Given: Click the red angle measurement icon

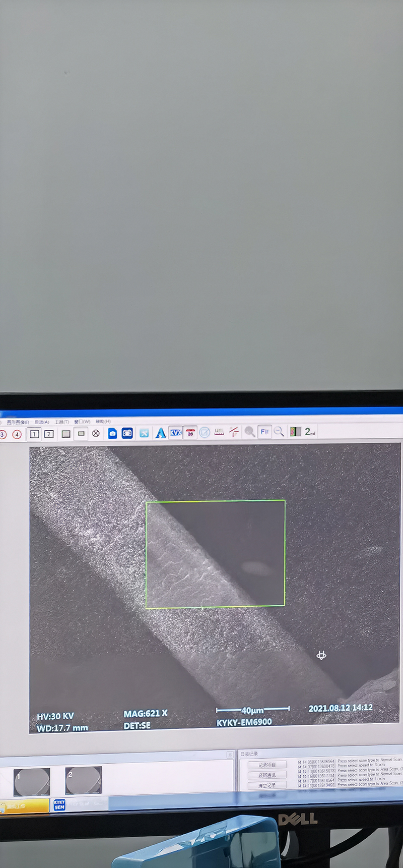Looking at the screenshot, I should tap(234, 432).
